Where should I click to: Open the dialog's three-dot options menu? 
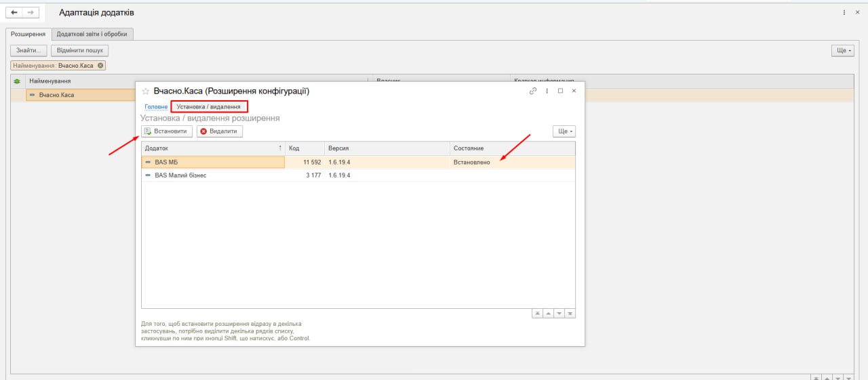tap(547, 91)
